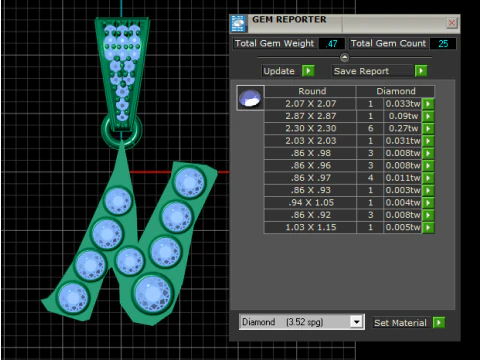The width and height of the screenshot is (480, 360).
Task: Click the green arrow next to Set Material
Action: coord(439,323)
